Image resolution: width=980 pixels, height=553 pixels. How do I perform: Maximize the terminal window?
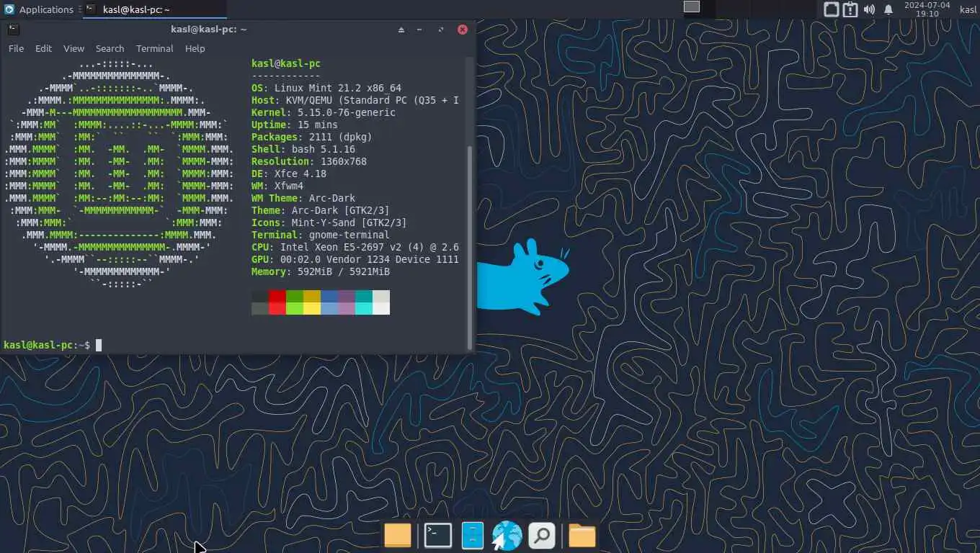pyautogui.click(x=441, y=30)
